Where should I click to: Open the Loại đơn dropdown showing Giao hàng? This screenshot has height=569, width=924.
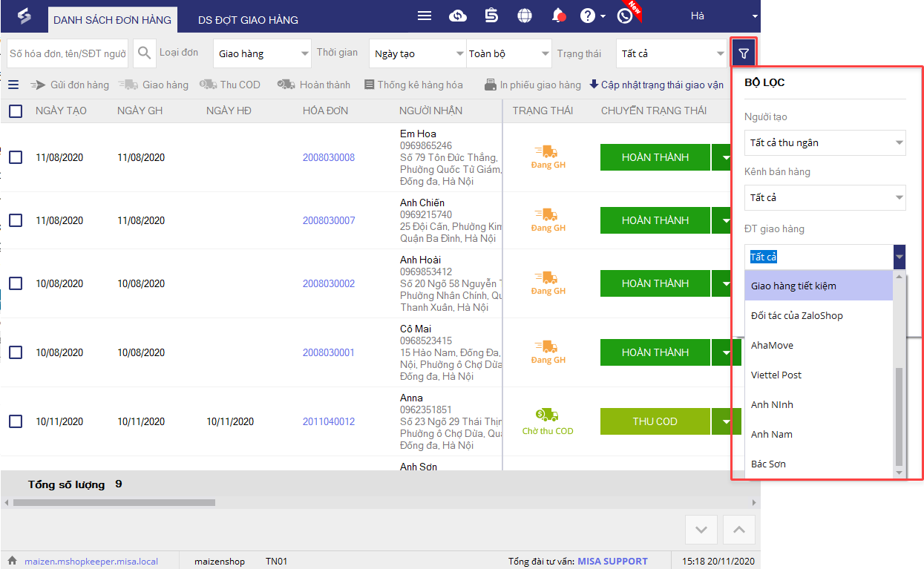click(x=262, y=53)
